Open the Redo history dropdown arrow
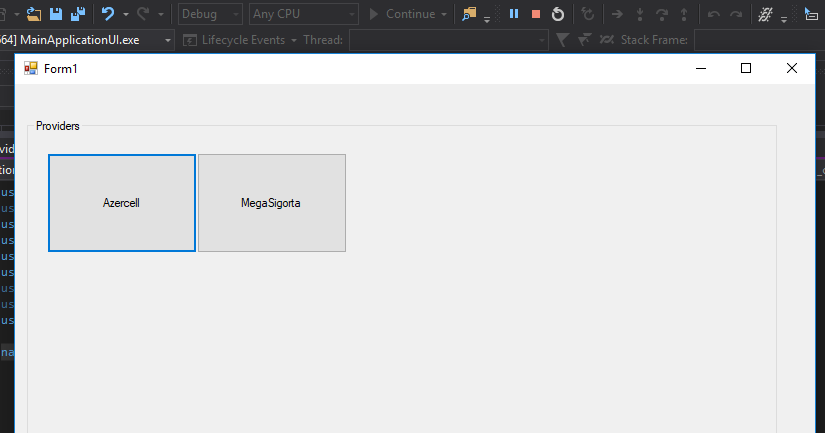The height and width of the screenshot is (433, 825). pyautogui.click(x=161, y=14)
